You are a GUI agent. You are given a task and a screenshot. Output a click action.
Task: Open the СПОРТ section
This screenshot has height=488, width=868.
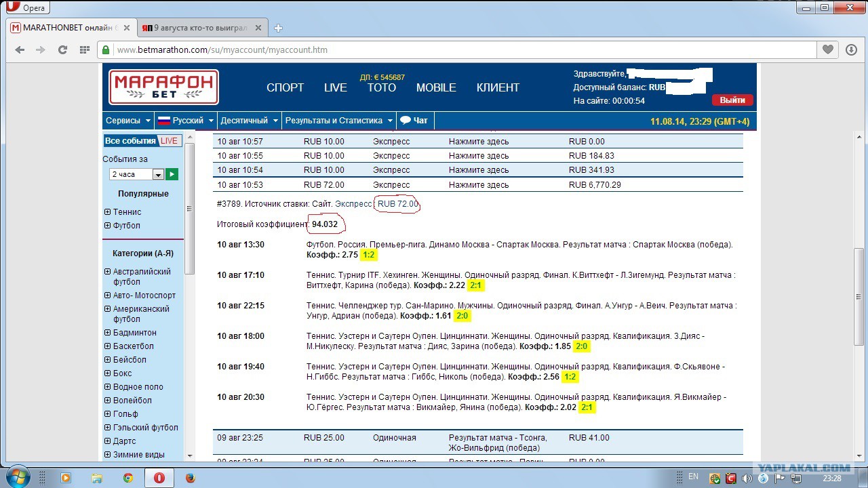285,87
